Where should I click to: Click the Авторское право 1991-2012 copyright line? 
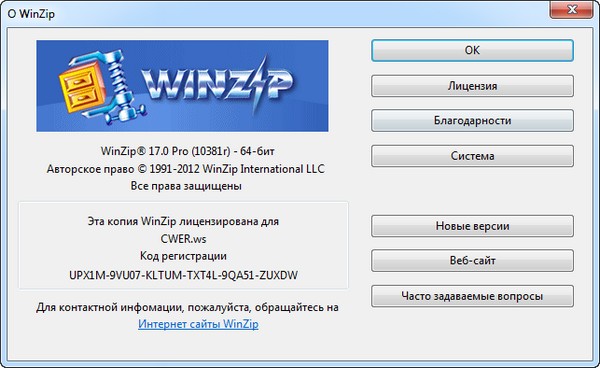pyautogui.click(x=186, y=169)
